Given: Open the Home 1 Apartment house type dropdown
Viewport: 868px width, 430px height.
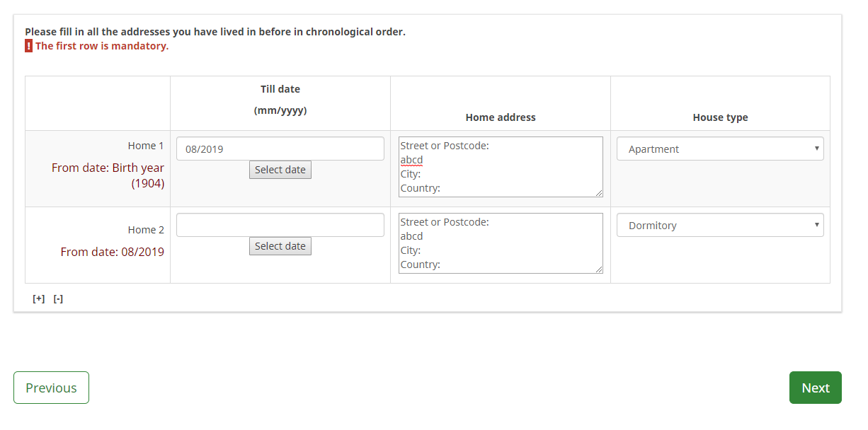Looking at the screenshot, I should click(719, 149).
